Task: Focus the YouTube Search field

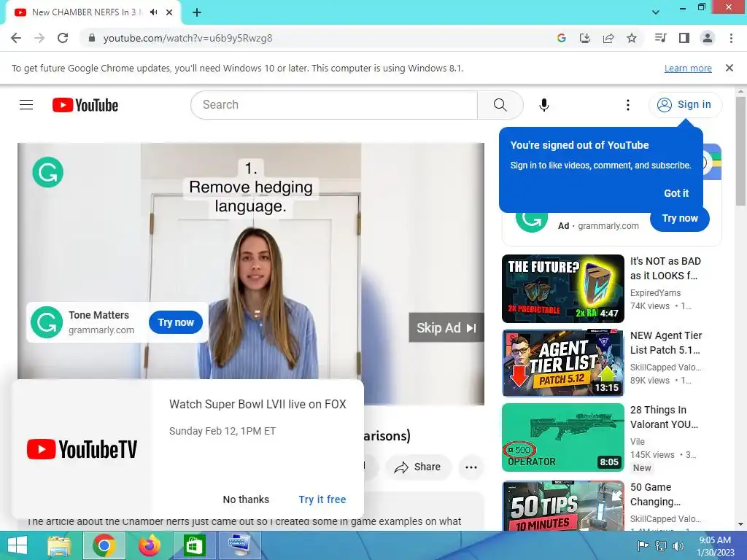Action: [x=333, y=105]
